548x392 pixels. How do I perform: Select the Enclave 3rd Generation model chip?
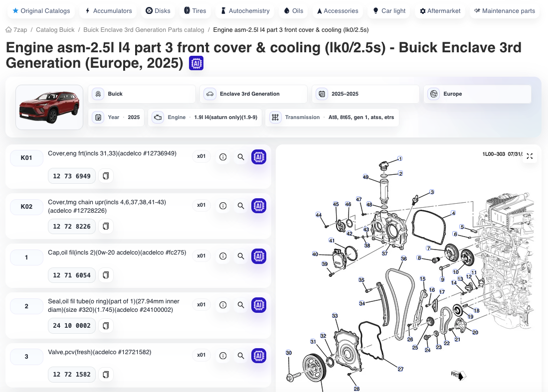[254, 94]
